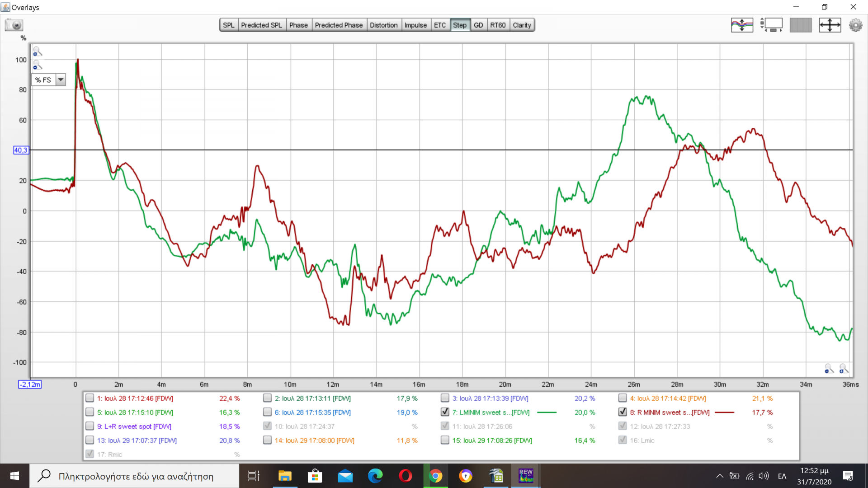Click the graph controls gear icon

click(855, 25)
